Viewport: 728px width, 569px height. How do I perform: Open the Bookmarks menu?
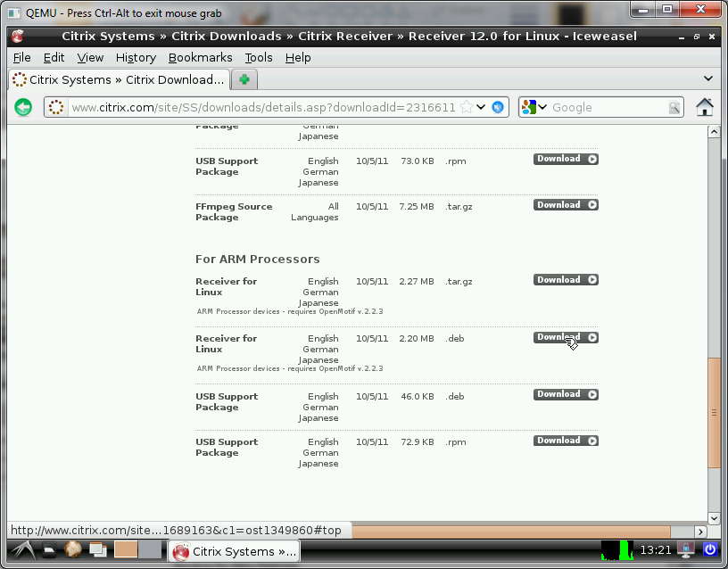click(200, 58)
